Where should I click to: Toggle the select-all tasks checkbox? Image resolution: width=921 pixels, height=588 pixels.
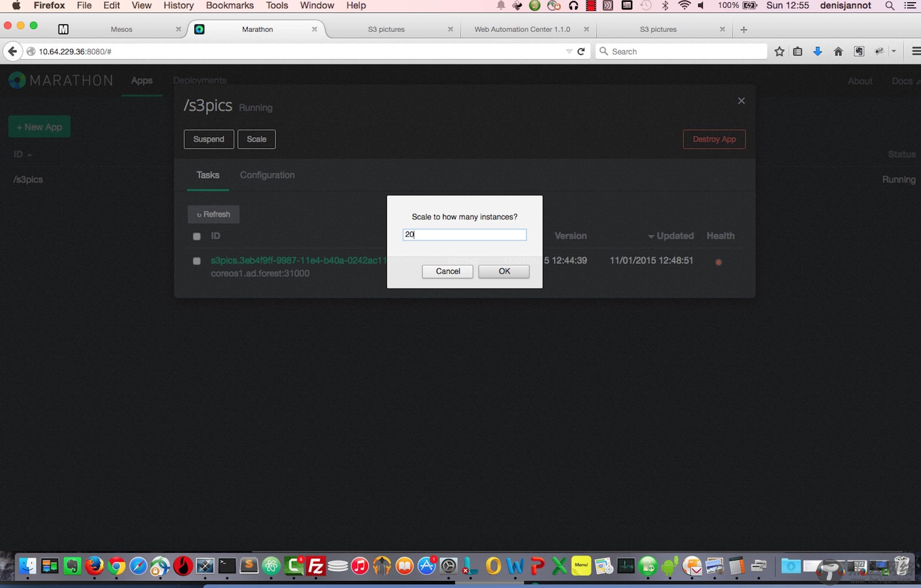(x=197, y=236)
